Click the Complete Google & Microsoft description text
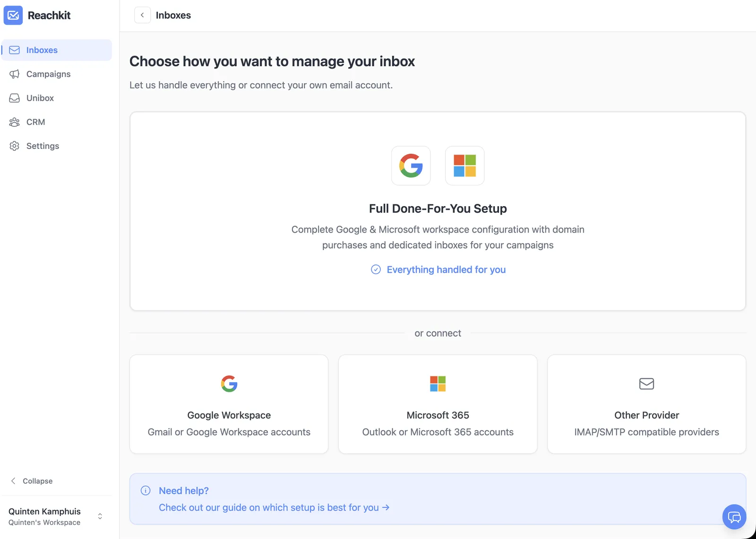756x539 pixels. click(x=438, y=237)
